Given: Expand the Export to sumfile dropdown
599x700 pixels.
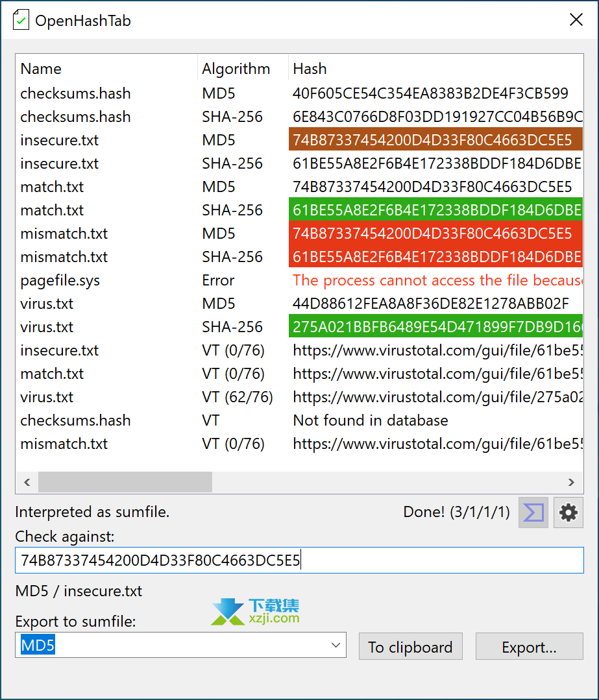Looking at the screenshot, I should 336,646.
